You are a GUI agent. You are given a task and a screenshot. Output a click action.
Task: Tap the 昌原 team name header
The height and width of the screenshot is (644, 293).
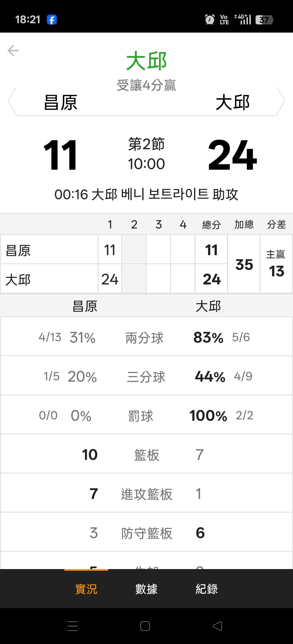pyautogui.click(x=61, y=103)
